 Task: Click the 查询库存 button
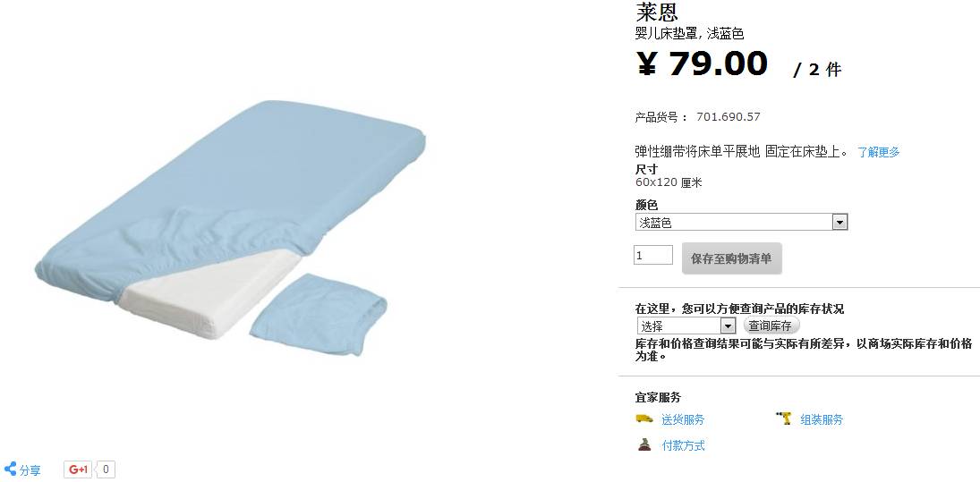tap(771, 326)
